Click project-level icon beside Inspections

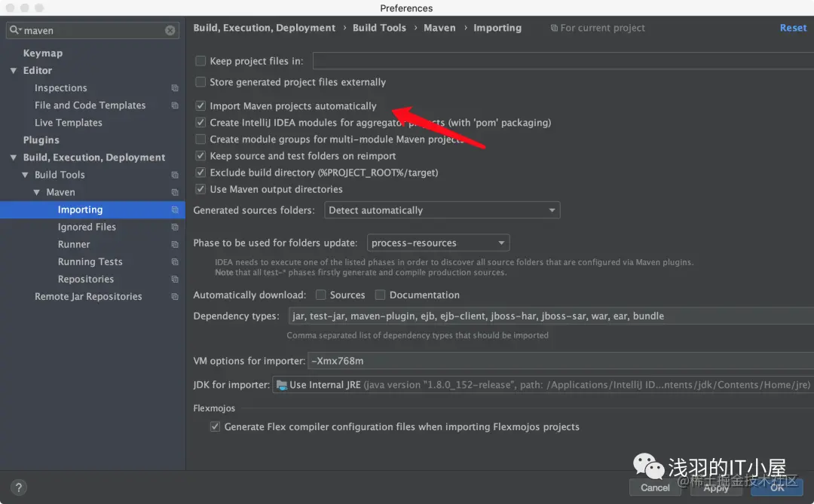click(175, 88)
